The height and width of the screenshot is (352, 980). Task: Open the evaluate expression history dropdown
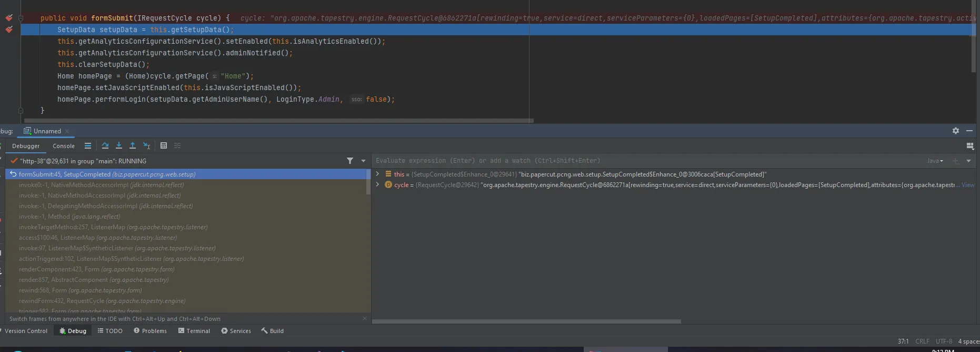[x=968, y=161]
